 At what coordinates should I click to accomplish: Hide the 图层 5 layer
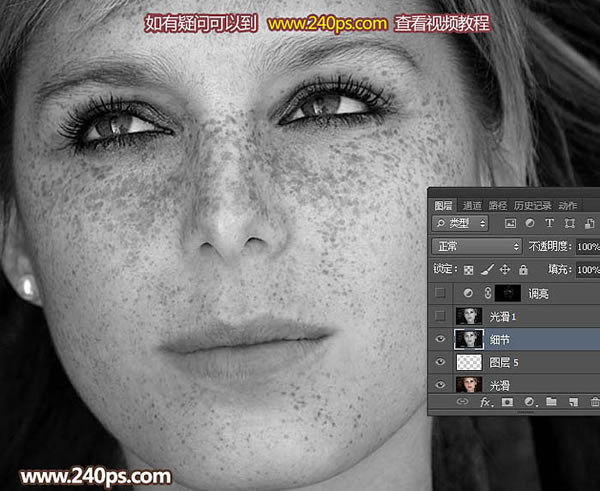pos(440,362)
